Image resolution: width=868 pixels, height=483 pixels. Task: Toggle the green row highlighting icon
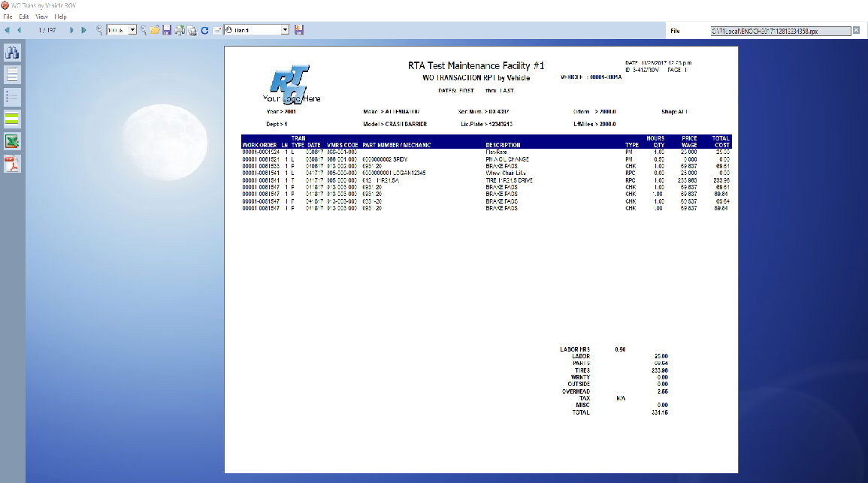[x=13, y=119]
